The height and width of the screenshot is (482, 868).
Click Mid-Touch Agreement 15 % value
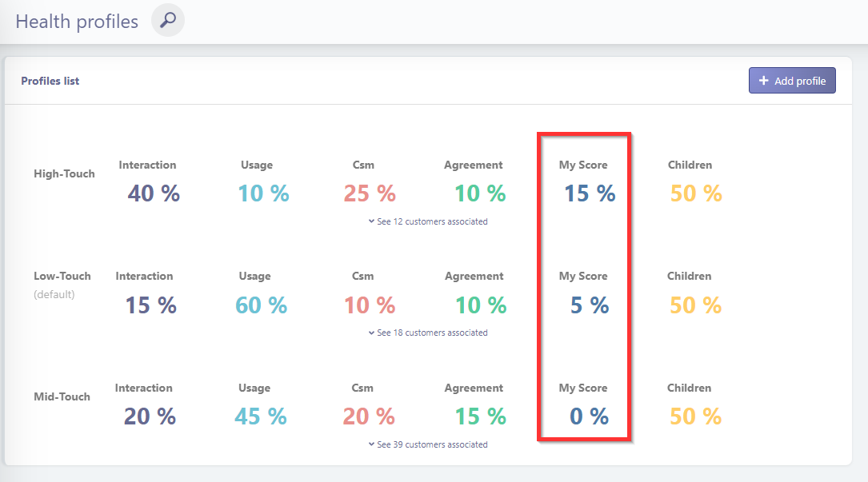(481, 416)
